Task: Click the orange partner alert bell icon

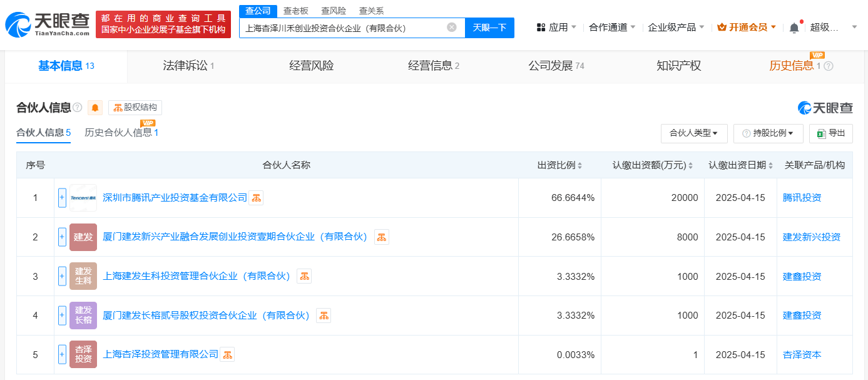Action: point(95,108)
